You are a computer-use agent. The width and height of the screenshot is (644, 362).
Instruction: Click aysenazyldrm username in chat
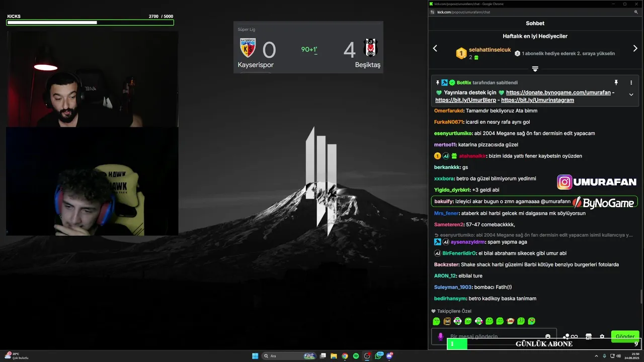click(x=467, y=242)
